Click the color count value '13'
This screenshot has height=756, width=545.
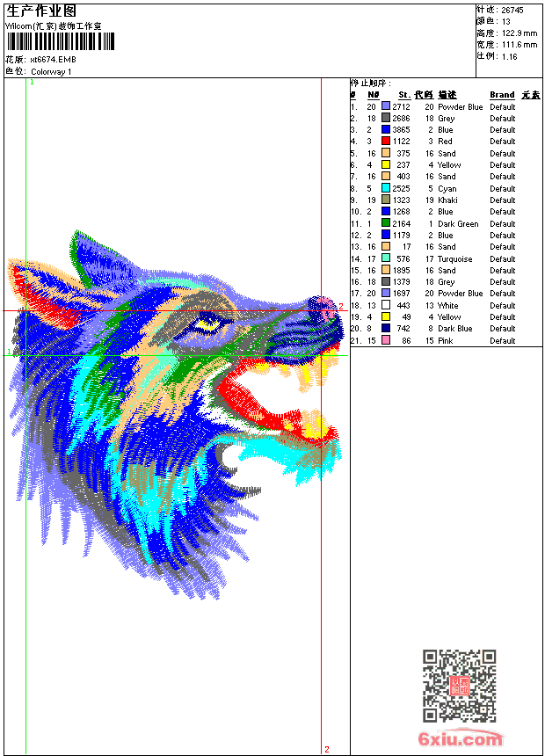click(x=506, y=22)
